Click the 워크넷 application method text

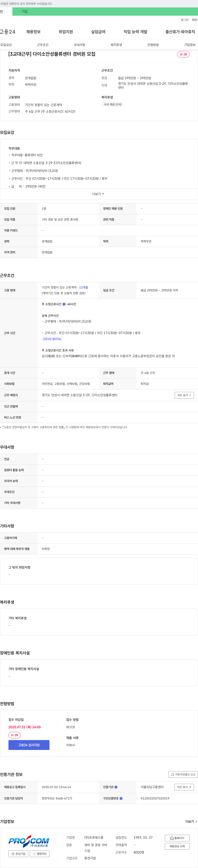click(x=70, y=727)
